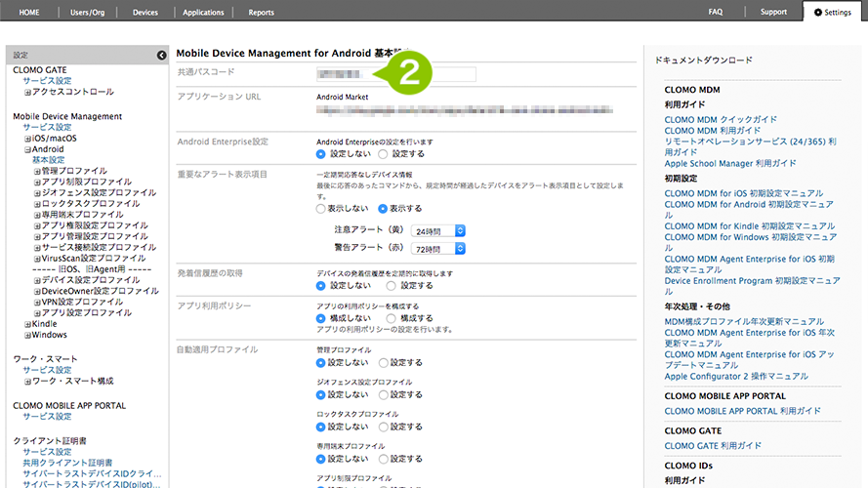Select 設定する for 管理プロファイル auto-apply
The width and height of the screenshot is (868, 488).
click(x=383, y=363)
